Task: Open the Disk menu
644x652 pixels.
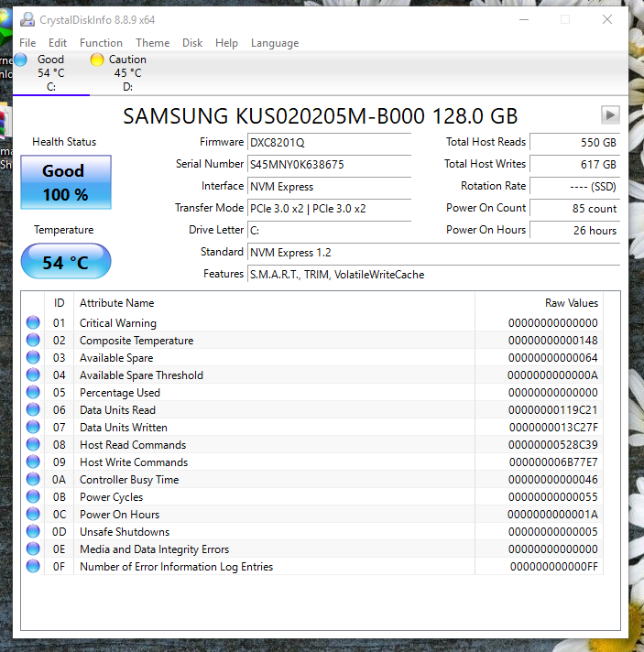Action: pyautogui.click(x=192, y=43)
